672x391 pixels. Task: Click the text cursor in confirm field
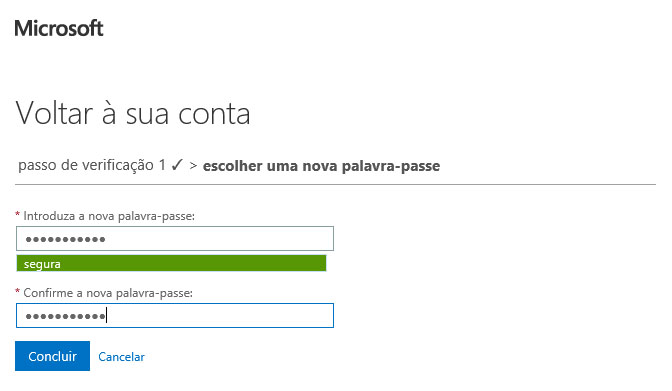(x=106, y=316)
